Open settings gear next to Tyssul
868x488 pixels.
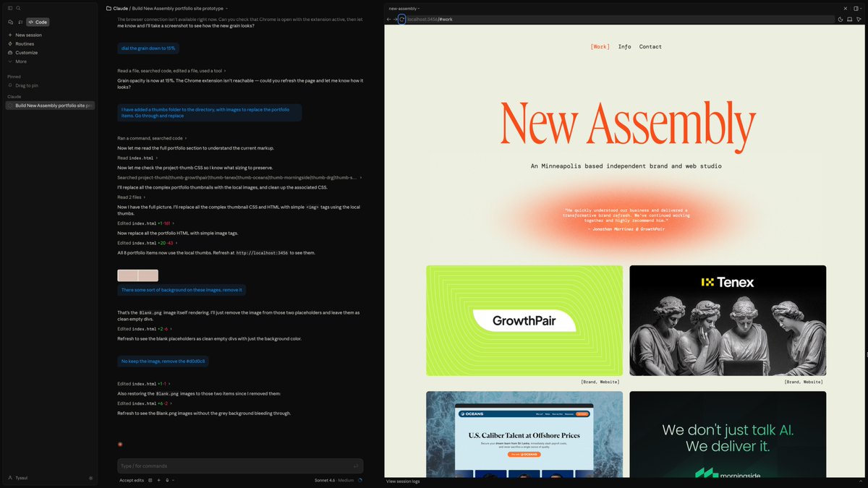90,478
